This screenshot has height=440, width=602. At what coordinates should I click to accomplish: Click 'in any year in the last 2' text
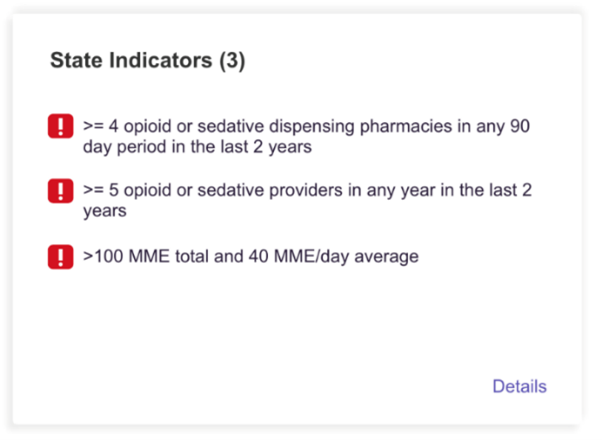coord(440,190)
